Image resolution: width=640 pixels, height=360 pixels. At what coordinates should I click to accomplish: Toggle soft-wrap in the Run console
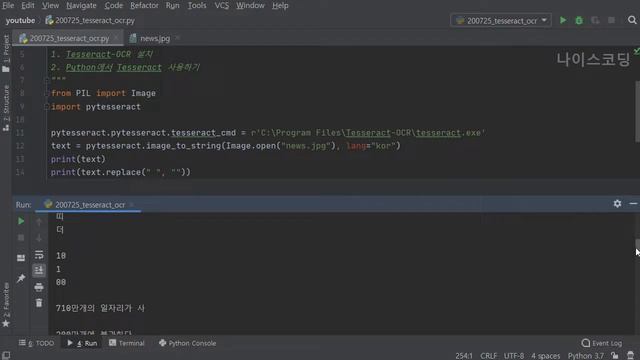(x=39, y=255)
